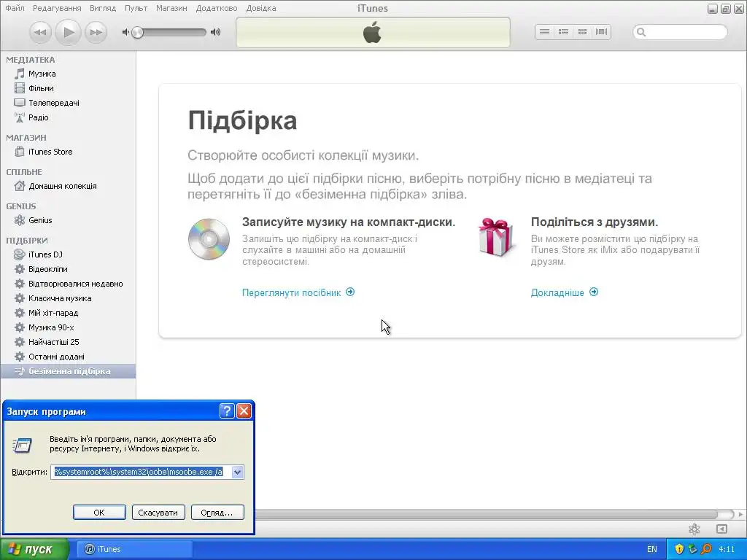This screenshot has height=560, width=747.
Task: Click the system clock 4:11
Action: [727, 550]
